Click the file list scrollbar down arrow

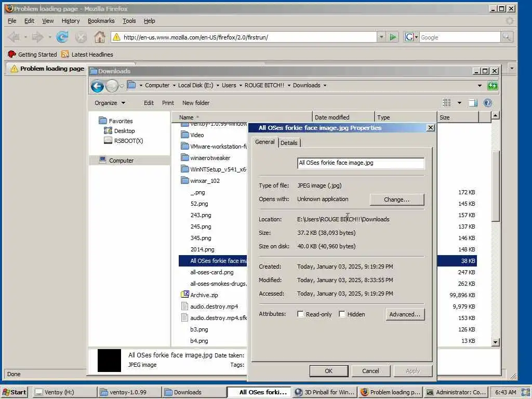[x=495, y=342]
